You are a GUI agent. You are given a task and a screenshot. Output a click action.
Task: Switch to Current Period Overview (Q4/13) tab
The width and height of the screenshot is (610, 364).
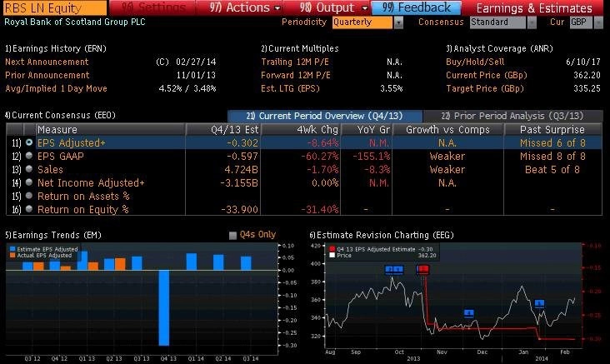[325, 116]
